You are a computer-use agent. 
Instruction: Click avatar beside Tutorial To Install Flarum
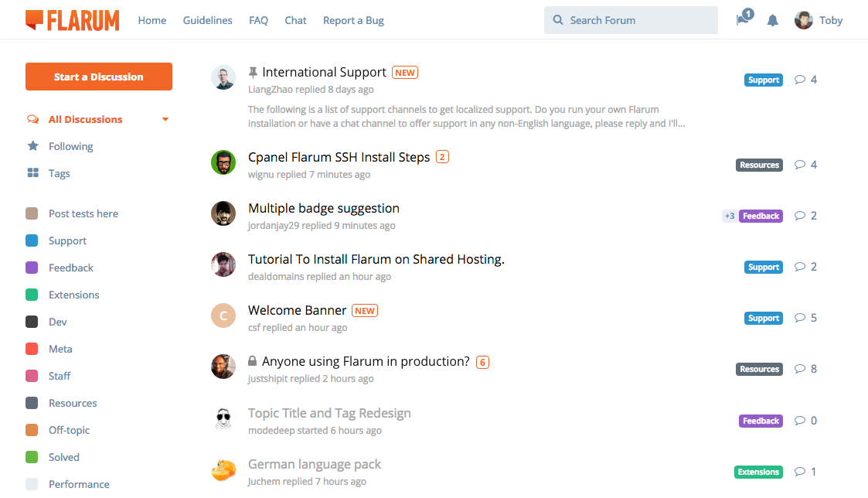[223, 264]
